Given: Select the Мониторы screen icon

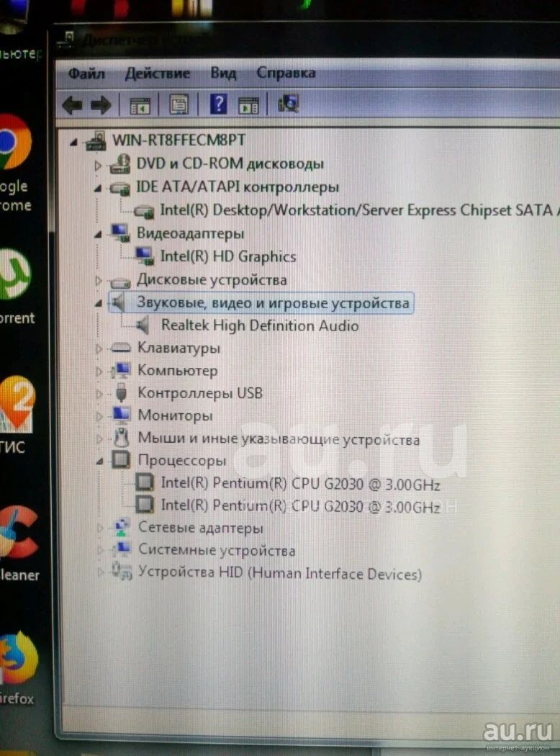Looking at the screenshot, I should click(x=121, y=415).
